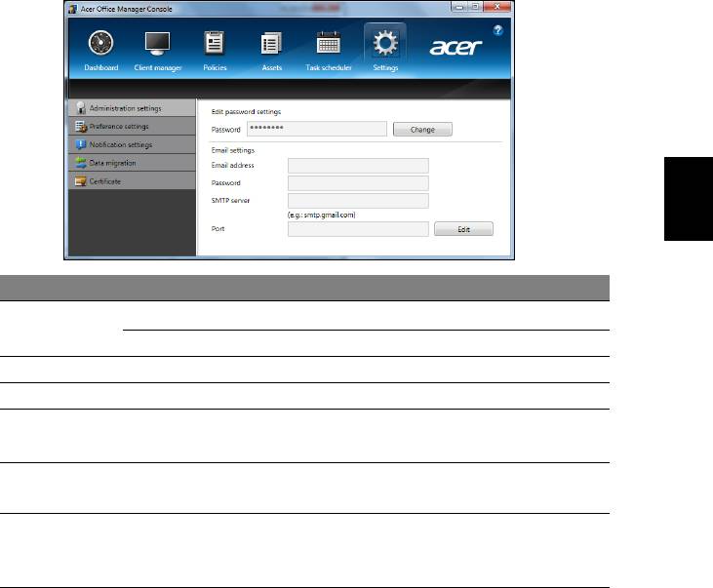Click the blue help question mark icon
The width and height of the screenshot is (713, 588).
click(497, 30)
